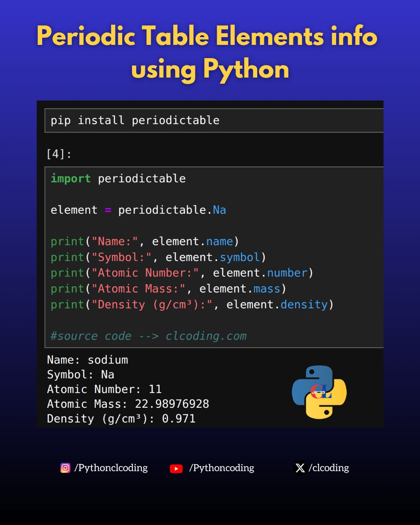The width and height of the screenshot is (420, 525).
Task: Click the /clcoding handle text
Action: [x=329, y=468]
